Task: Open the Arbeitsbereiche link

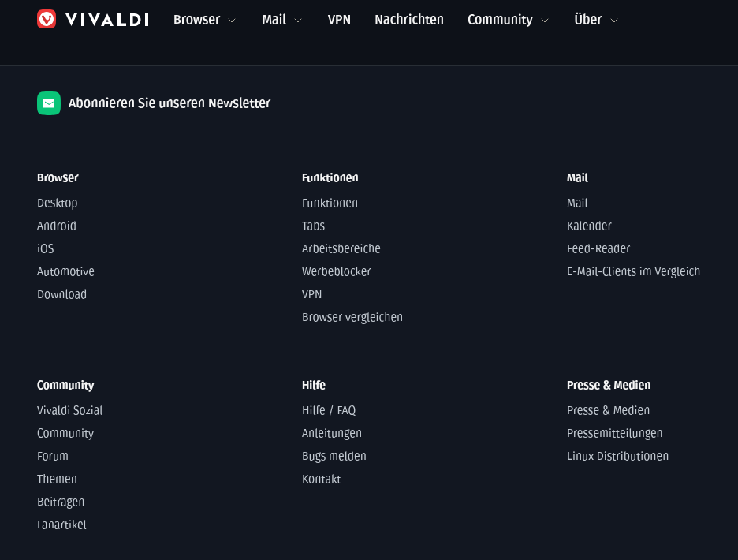Action: 341,248
